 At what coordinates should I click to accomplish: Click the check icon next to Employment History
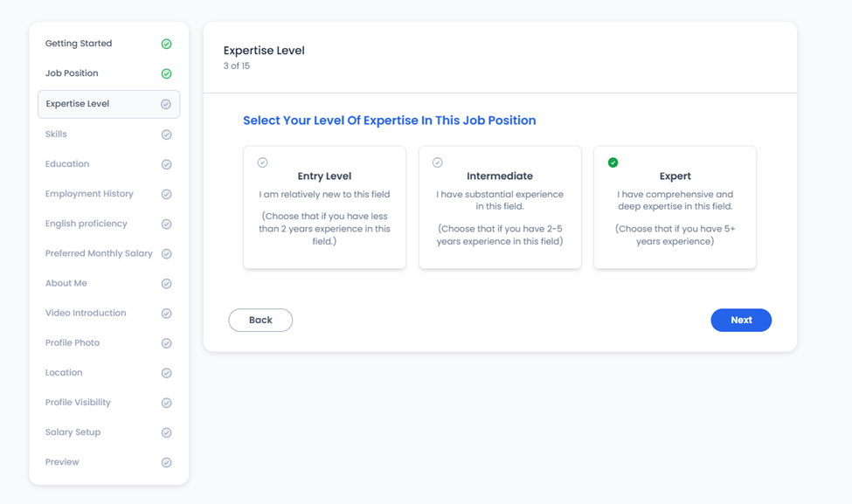pyautogui.click(x=166, y=195)
